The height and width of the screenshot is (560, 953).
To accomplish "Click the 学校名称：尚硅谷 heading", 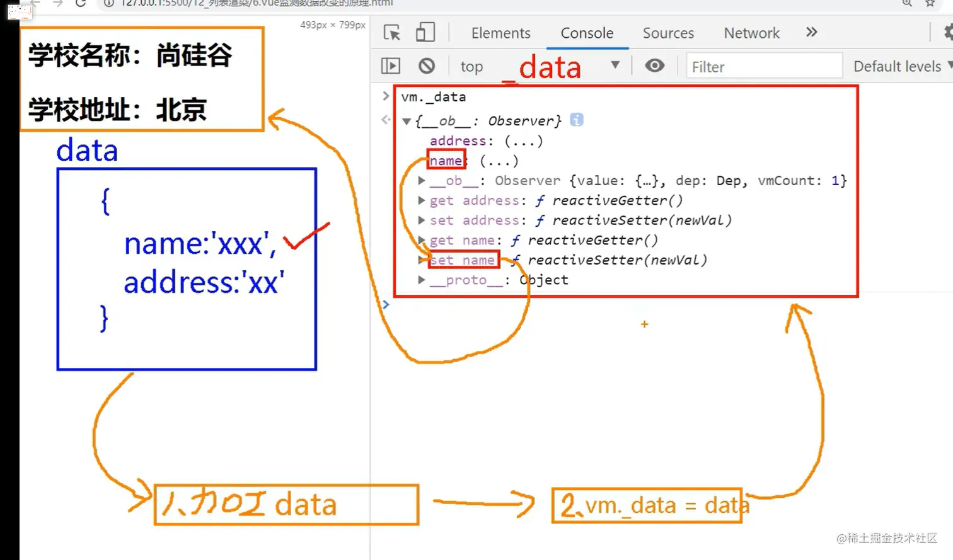I will point(130,55).
